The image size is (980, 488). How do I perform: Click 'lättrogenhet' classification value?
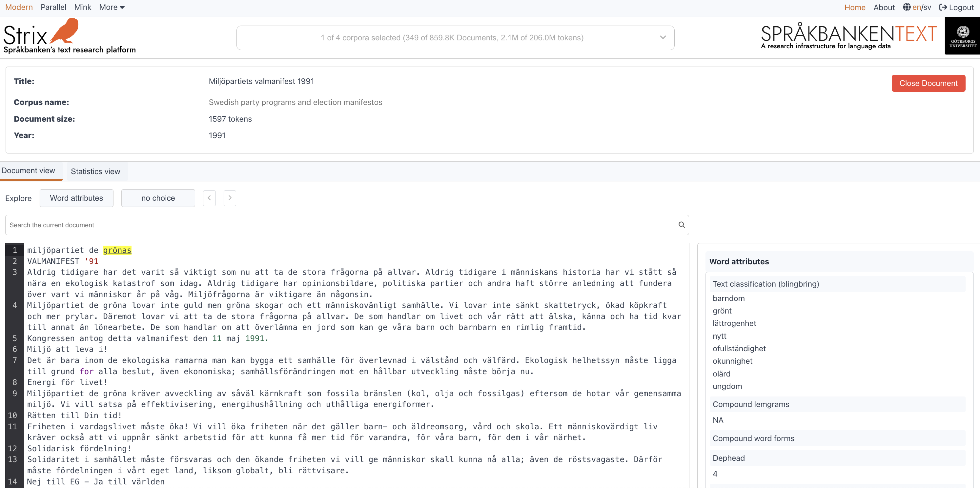734,323
